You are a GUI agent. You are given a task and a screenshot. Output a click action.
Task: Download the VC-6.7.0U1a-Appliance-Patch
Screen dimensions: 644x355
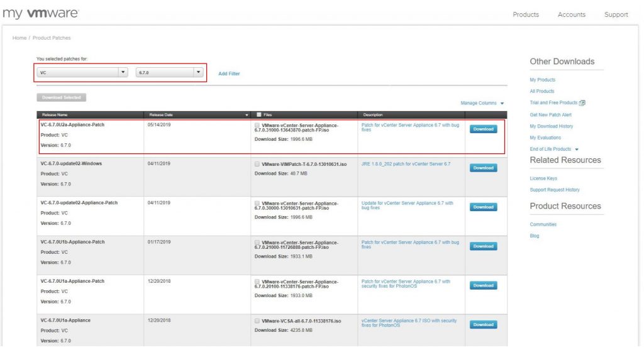483,285
